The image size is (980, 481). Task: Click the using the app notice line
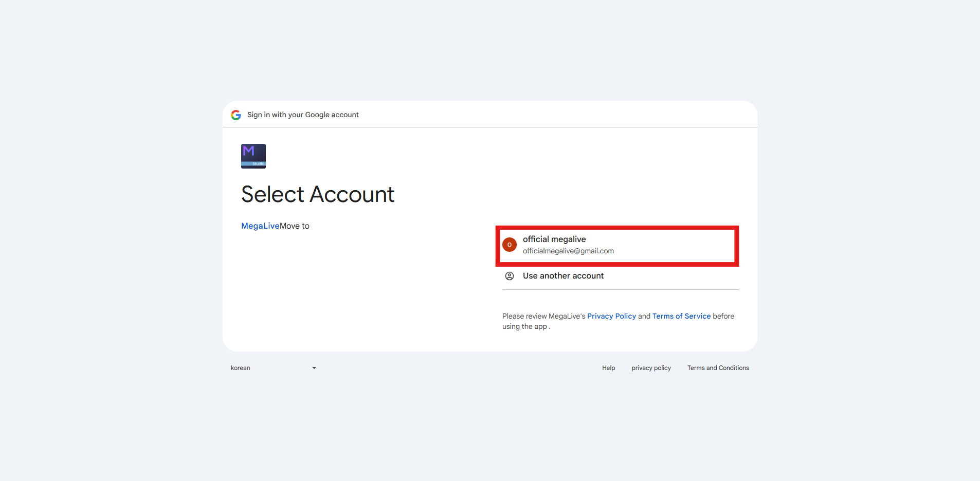526,326
